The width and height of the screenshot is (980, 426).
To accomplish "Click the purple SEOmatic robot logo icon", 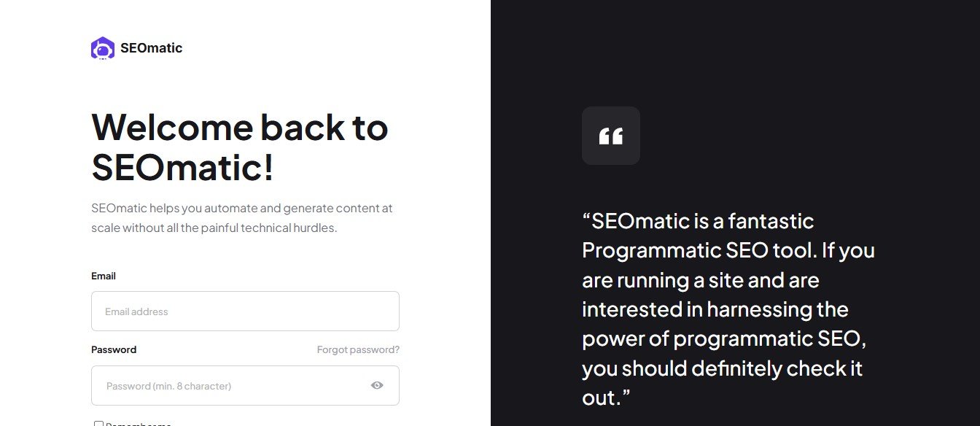I will coord(102,47).
